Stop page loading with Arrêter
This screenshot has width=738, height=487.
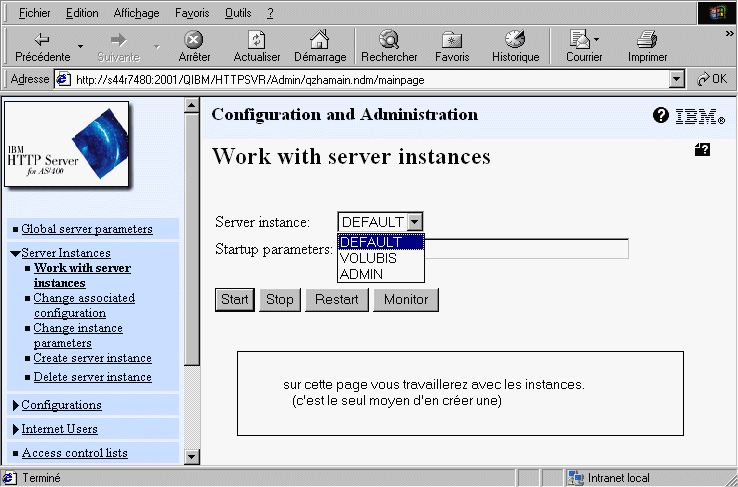[194, 47]
